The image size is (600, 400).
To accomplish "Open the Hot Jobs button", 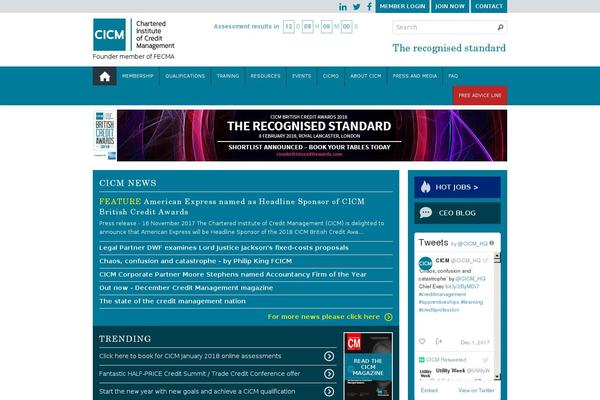I will (457, 187).
